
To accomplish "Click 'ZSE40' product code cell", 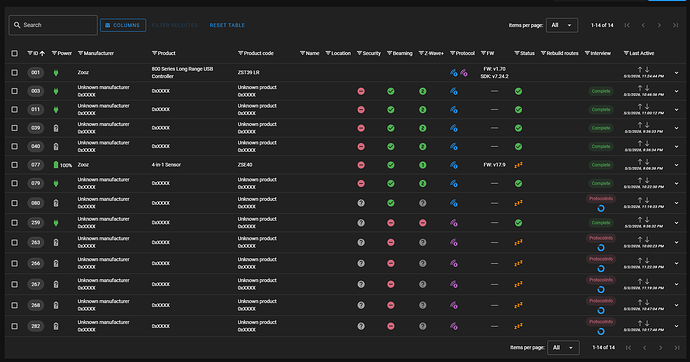I will (245, 165).
